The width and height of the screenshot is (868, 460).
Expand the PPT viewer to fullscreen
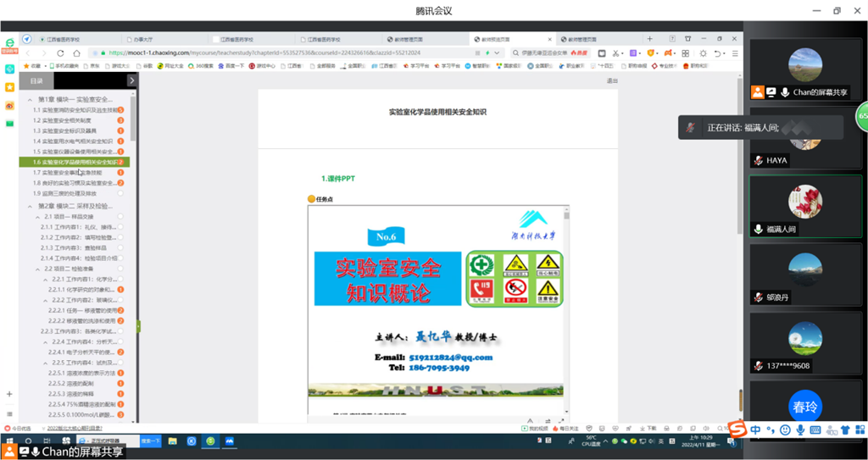point(561,421)
